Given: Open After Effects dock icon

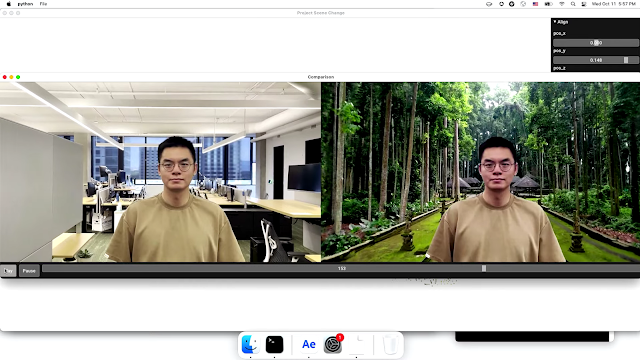Looking at the screenshot, I should (309, 344).
